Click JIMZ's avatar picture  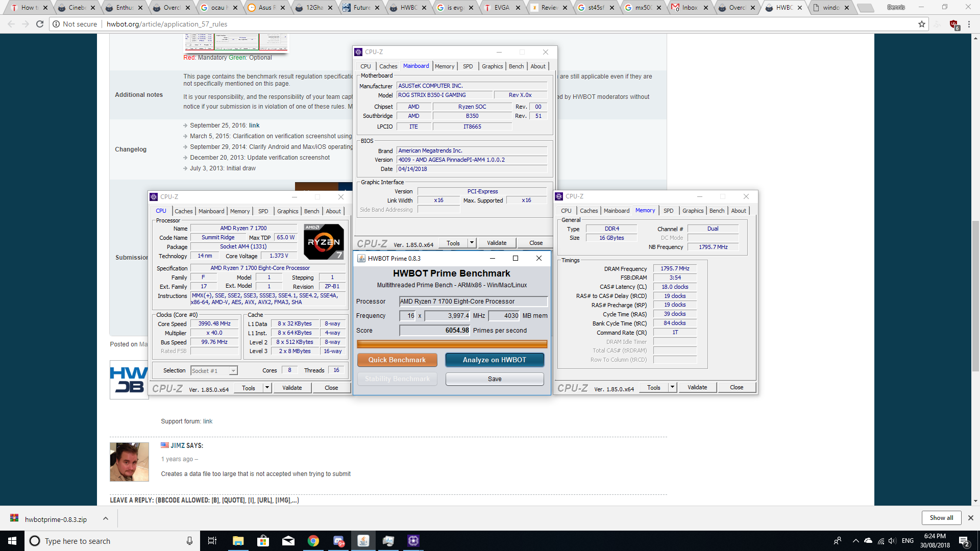tap(129, 462)
